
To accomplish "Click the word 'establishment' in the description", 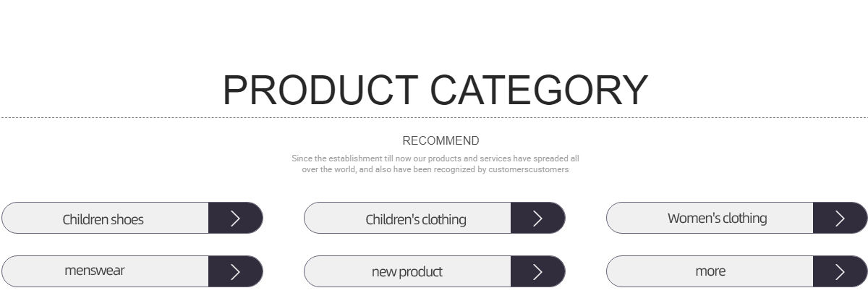I will (355, 158).
